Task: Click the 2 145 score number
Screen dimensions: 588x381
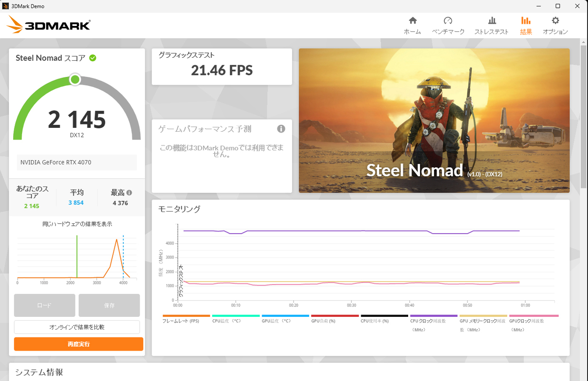Action: [77, 119]
